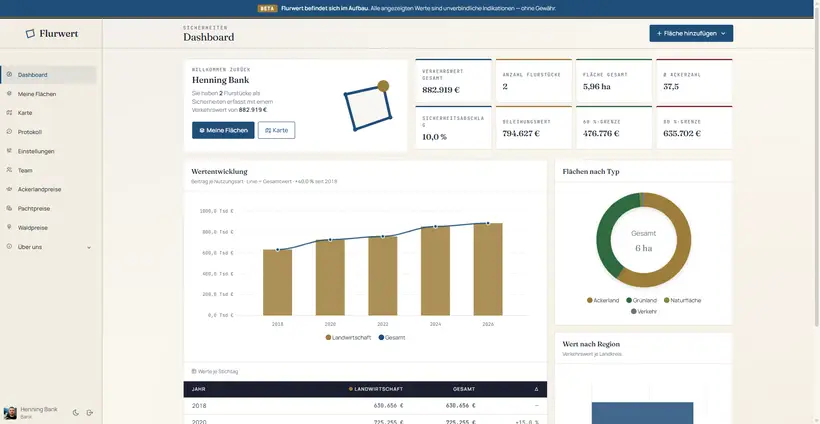Viewport: 820px width, 424px height.
Task: Click the Landwirtschaft column header
Action: (x=376, y=389)
